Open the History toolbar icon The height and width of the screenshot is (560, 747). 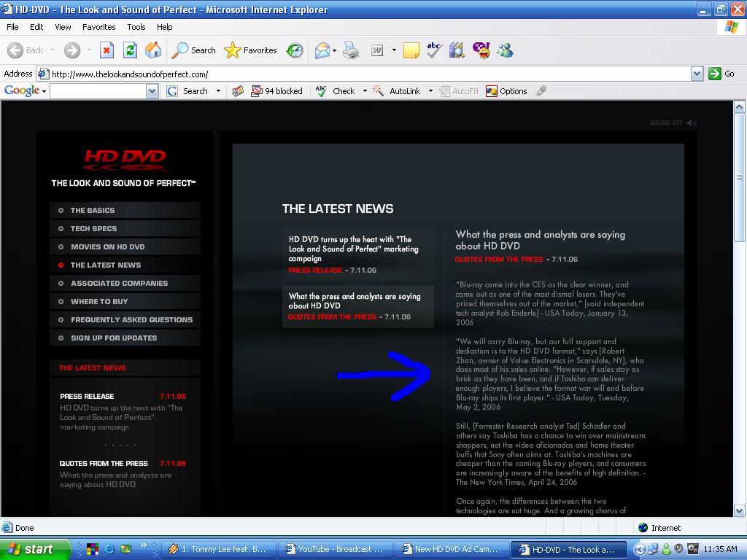(x=295, y=50)
